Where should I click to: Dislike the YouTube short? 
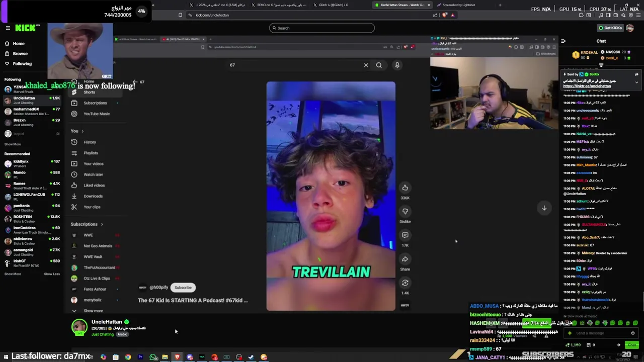405,211
